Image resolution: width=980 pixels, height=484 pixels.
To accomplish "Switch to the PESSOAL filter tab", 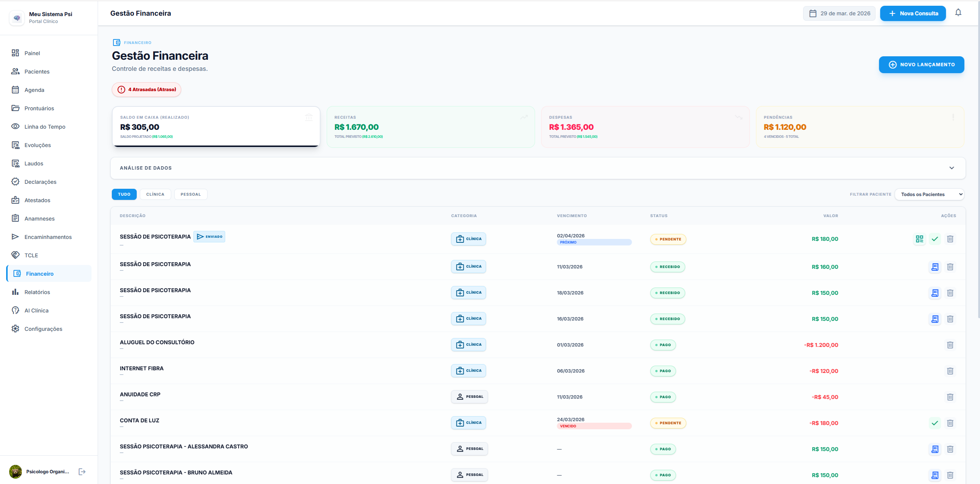I will point(191,195).
